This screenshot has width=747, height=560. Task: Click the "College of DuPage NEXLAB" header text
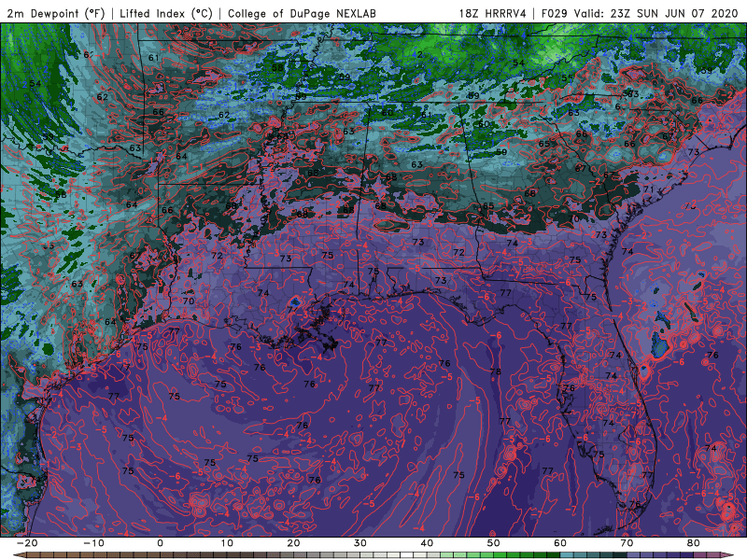click(x=302, y=13)
